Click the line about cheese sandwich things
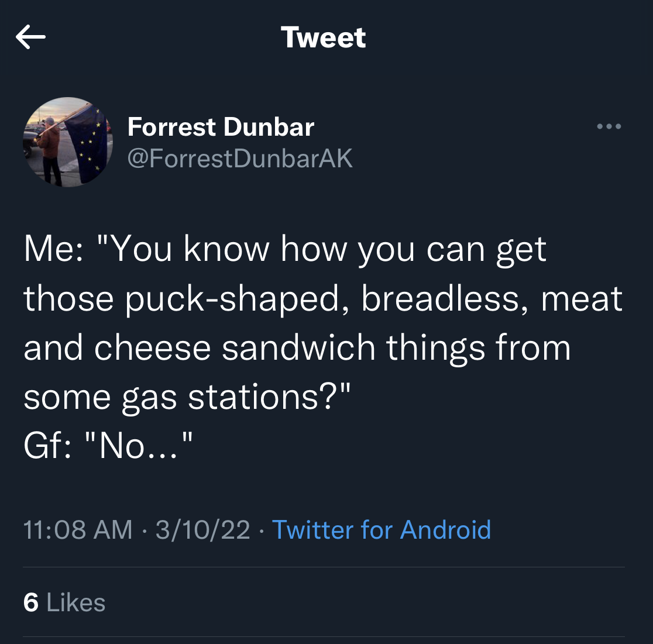Screen dimensions: 653x644 coord(297,347)
